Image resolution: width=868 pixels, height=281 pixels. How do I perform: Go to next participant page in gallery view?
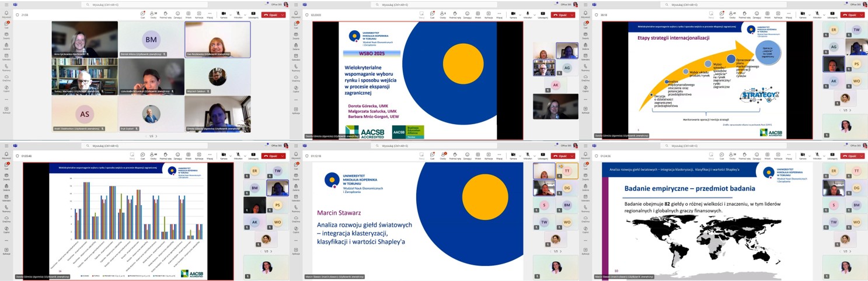click(155, 136)
